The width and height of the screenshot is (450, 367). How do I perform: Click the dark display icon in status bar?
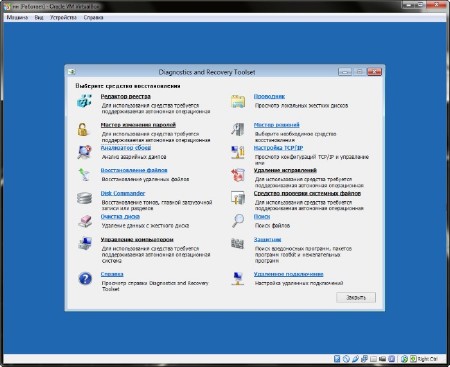[x=382, y=359]
